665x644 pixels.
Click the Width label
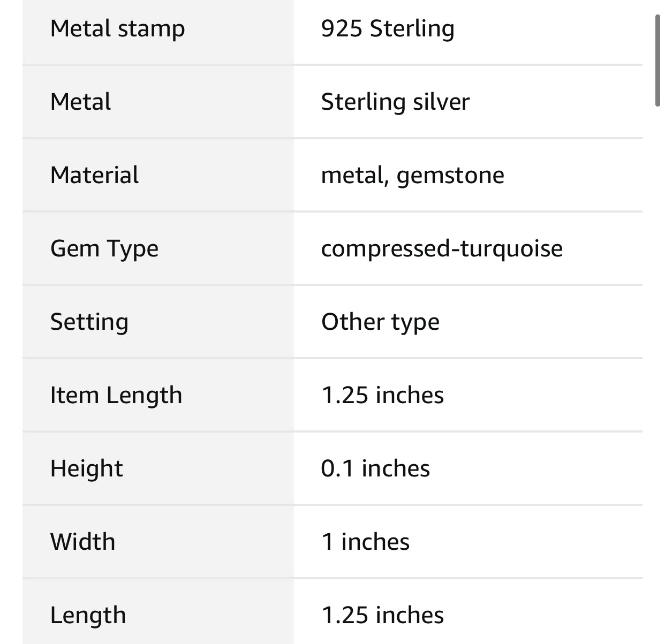point(82,542)
